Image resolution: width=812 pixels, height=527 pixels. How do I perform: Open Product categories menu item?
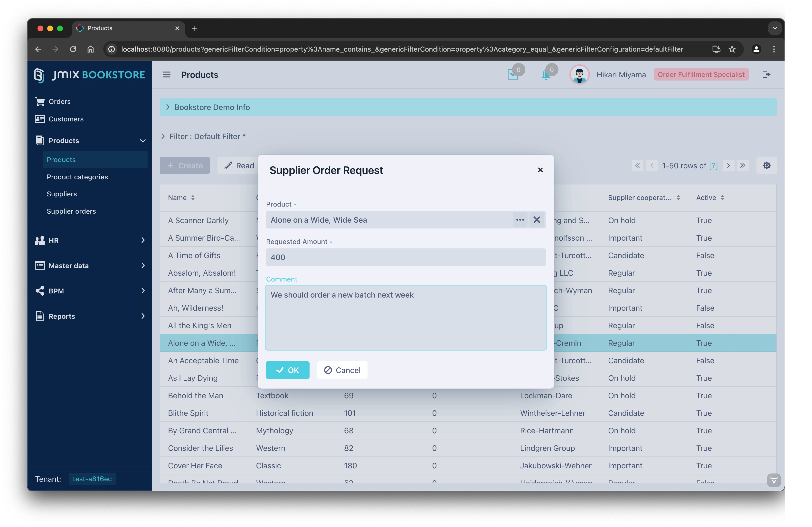77,177
